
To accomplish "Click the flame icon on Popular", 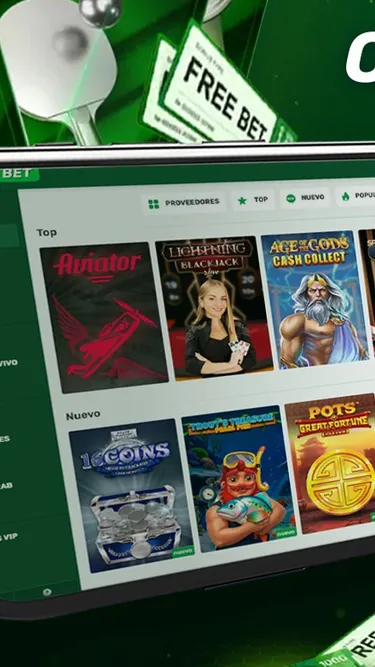I will tap(345, 196).
